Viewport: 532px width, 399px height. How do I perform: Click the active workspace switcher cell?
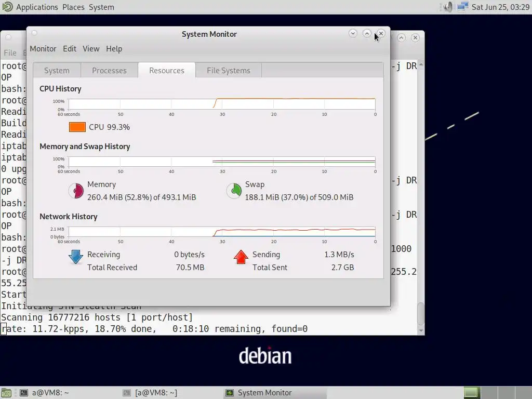click(x=471, y=393)
